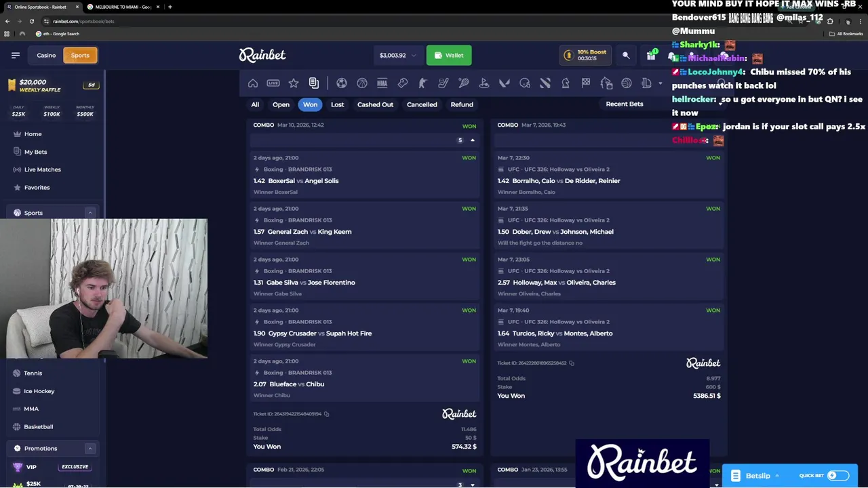The width and height of the screenshot is (868, 488).
Task: Select the tennis racket sport icon
Action: (x=464, y=83)
